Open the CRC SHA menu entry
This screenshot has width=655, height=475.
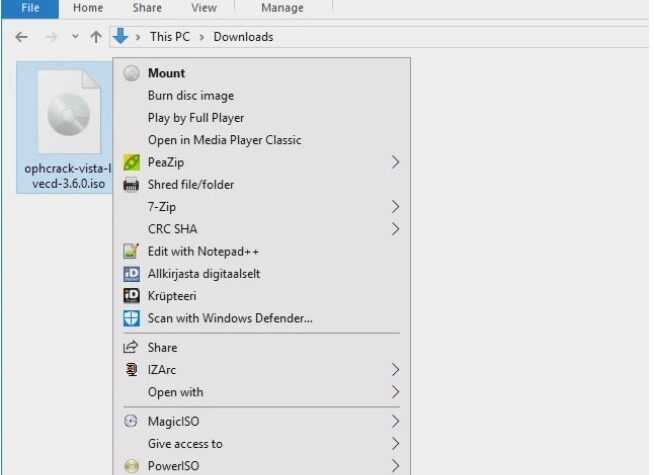tap(261, 229)
